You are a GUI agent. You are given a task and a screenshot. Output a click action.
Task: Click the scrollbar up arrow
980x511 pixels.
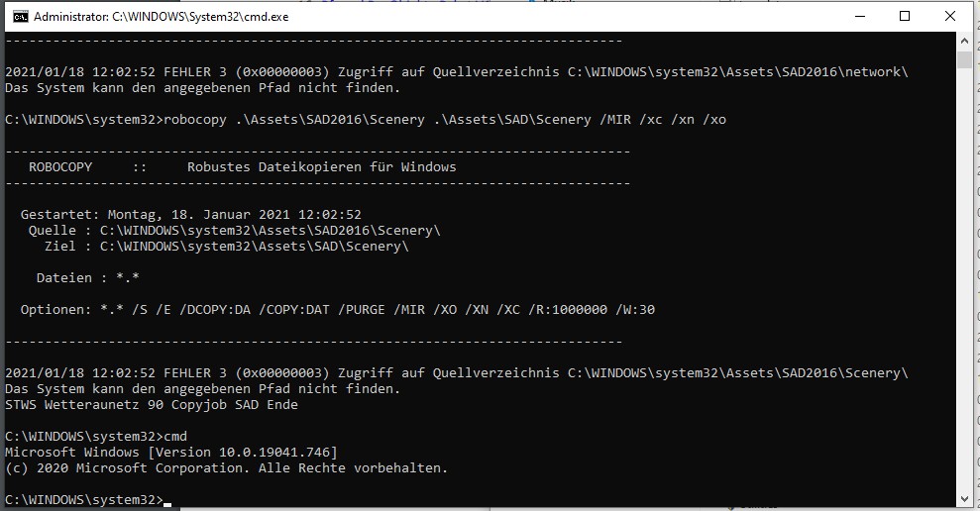(x=964, y=42)
